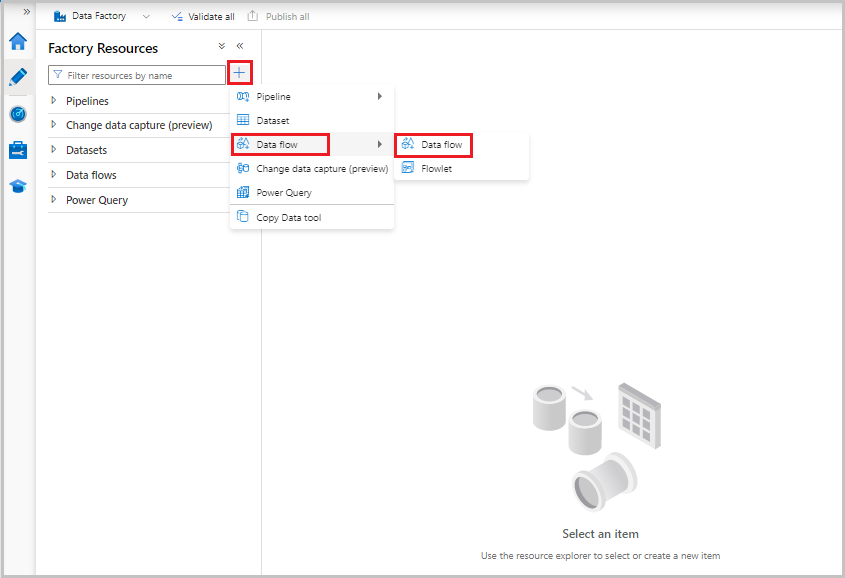The image size is (845, 578).
Task: Click the filter funnel icon in the search box
Action: click(x=57, y=74)
